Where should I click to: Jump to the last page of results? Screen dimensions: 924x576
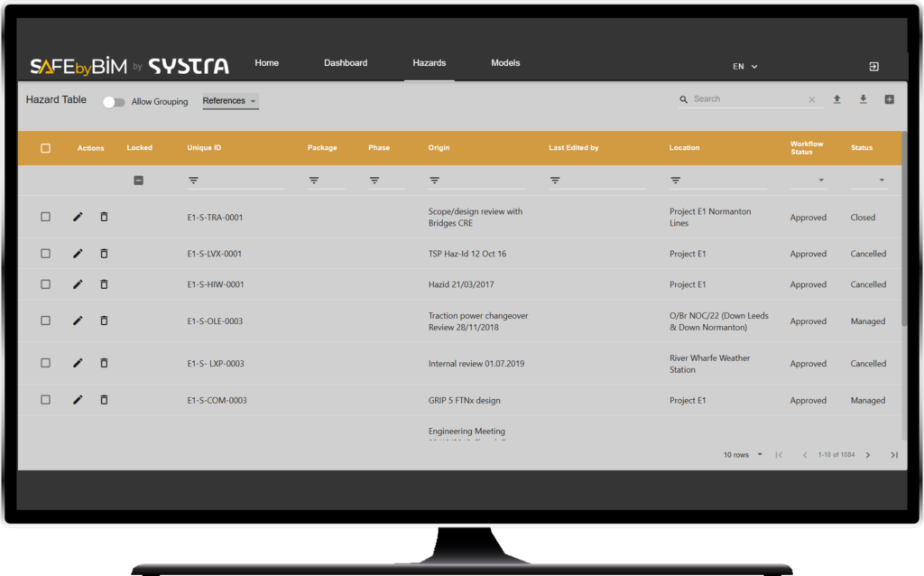point(893,455)
